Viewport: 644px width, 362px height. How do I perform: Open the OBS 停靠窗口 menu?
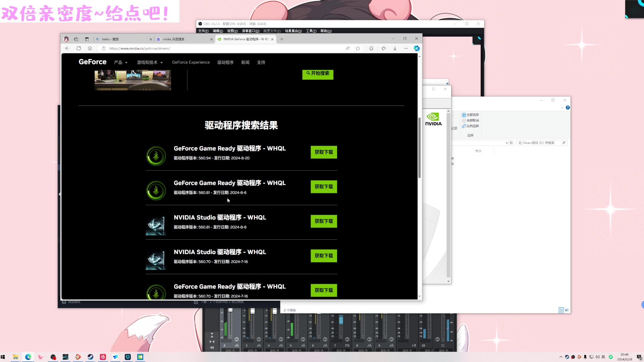[x=251, y=31]
